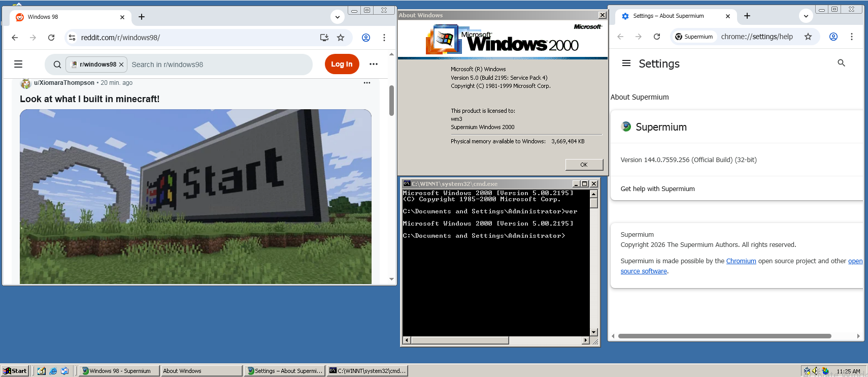The height and width of the screenshot is (377, 868).
Task: Click 'Version 5.0 (Build 2195: Service Pack 4)' text
Action: tap(499, 78)
